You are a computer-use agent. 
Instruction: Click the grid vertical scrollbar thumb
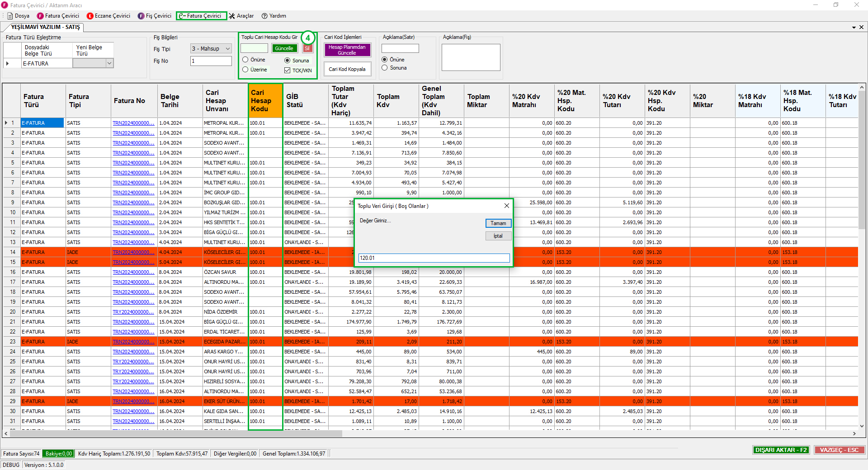pyautogui.click(x=862, y=160)
